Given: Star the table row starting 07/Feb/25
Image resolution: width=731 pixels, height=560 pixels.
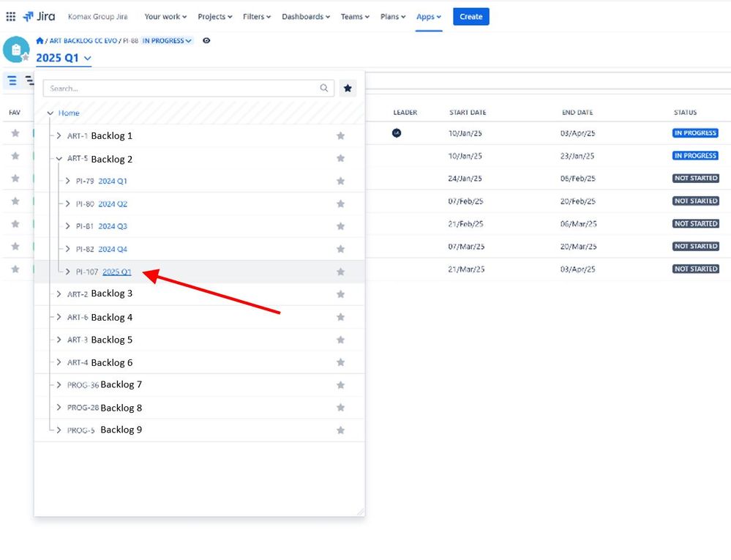Looking at the screenshot, I should click(x=15, y=201).
